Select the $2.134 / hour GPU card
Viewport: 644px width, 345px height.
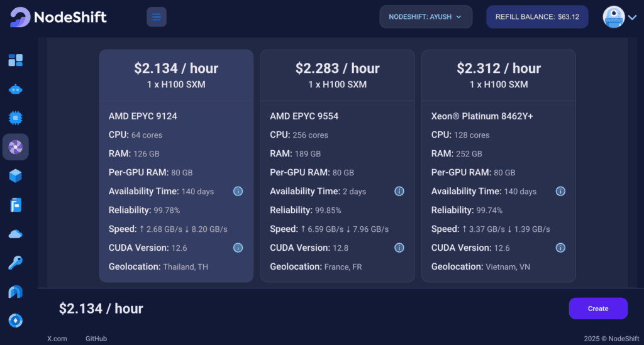176,166
